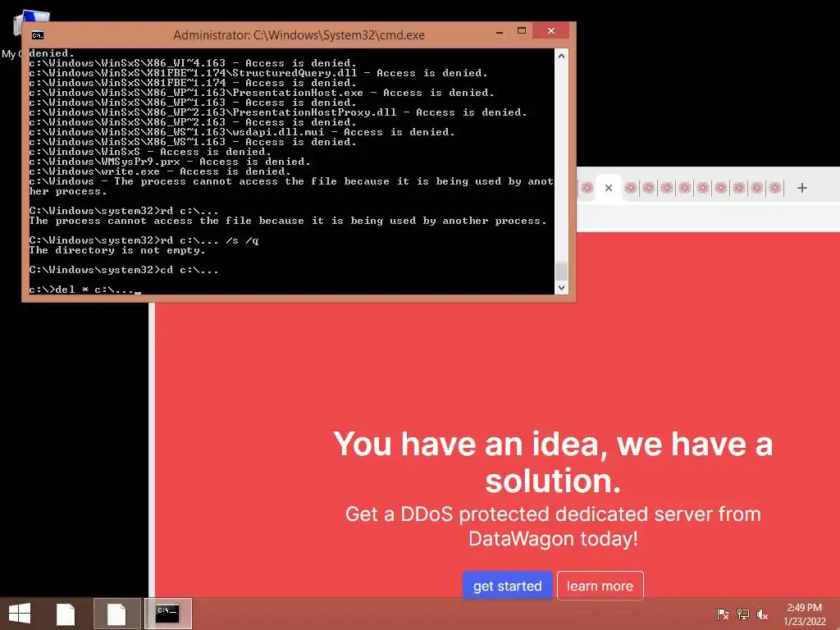Click the muted speaker volume tray icon
Viewport: 840px width, 630px height.
762,614
